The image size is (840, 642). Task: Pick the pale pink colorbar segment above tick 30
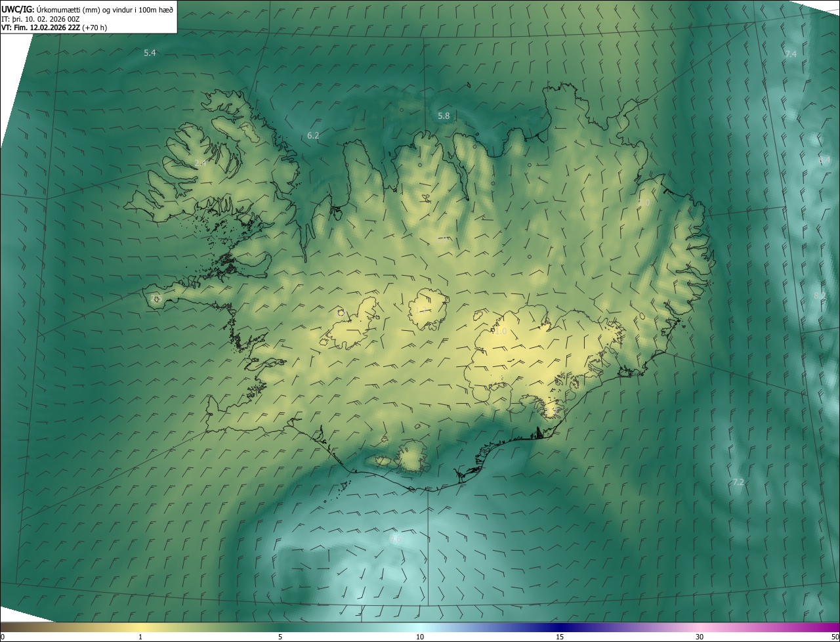[700, 627]
